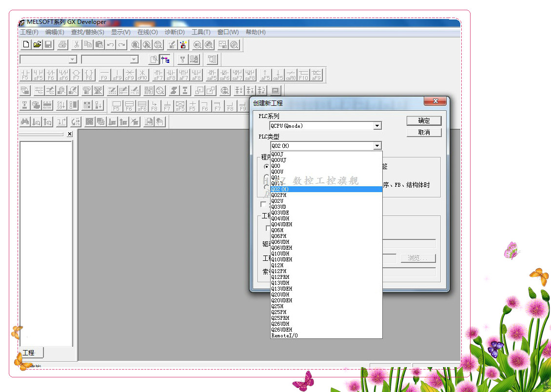Click the Save floppy disk icon

(x=48, y=44)
